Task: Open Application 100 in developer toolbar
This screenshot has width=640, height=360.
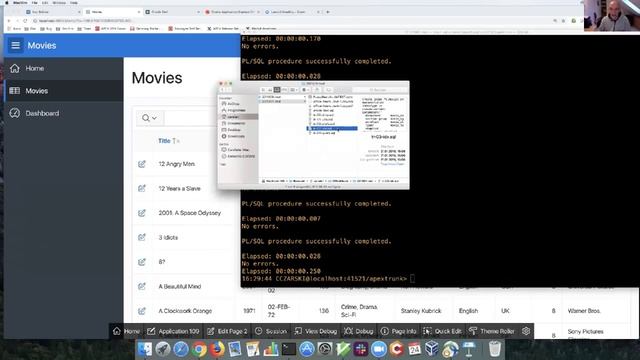Action: coord(173,331)
